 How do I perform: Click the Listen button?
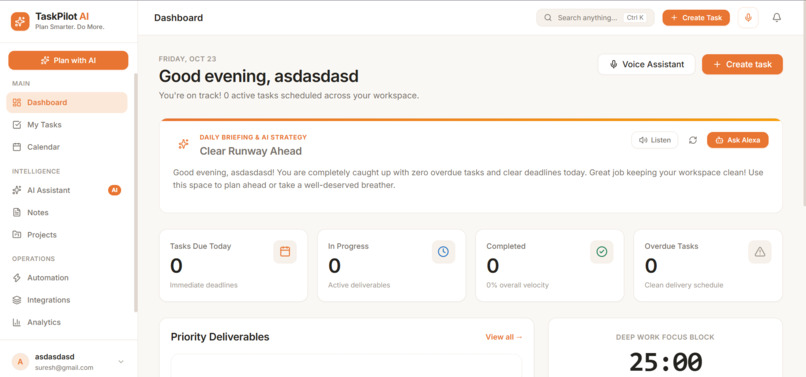[654, 140]
